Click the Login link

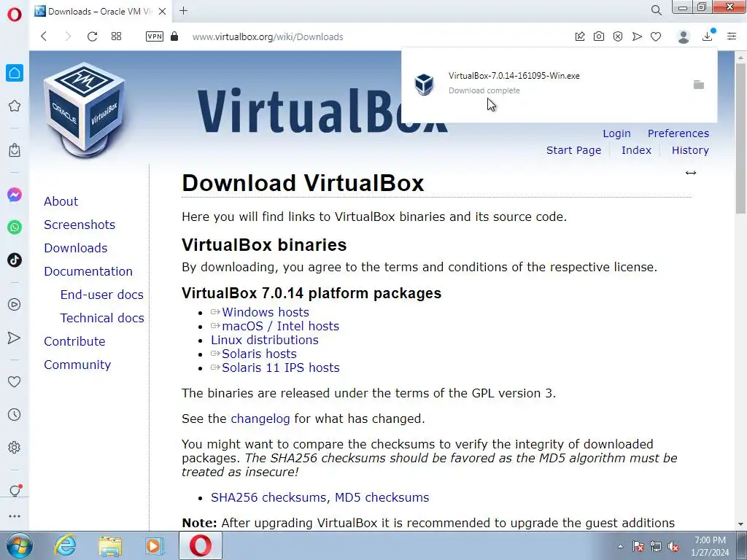tap(616, 133)
